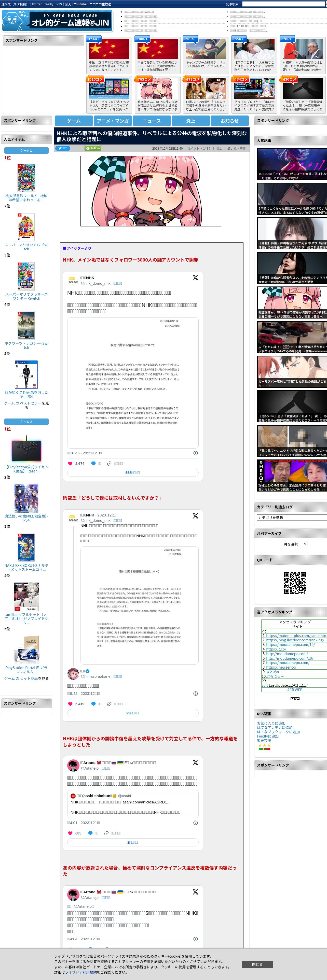Open the ホグワーツ・レガシー product thumbnail
The width and height of the screenshot is (327, 980).
tap(26, 325)
